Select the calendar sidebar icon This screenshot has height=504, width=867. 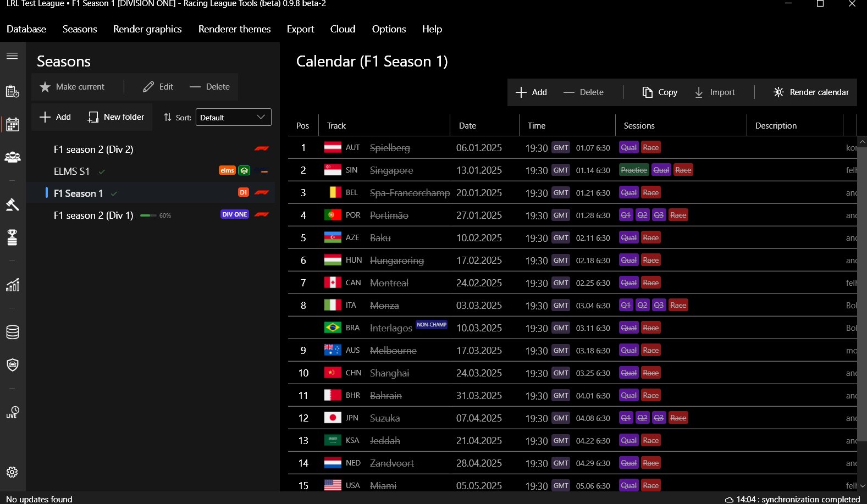[12, 125]
